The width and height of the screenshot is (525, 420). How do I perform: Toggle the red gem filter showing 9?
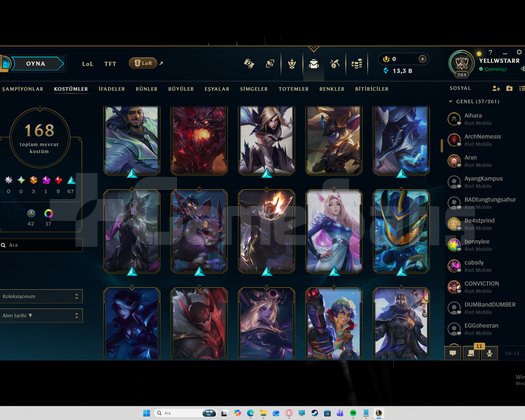(59, 180)
